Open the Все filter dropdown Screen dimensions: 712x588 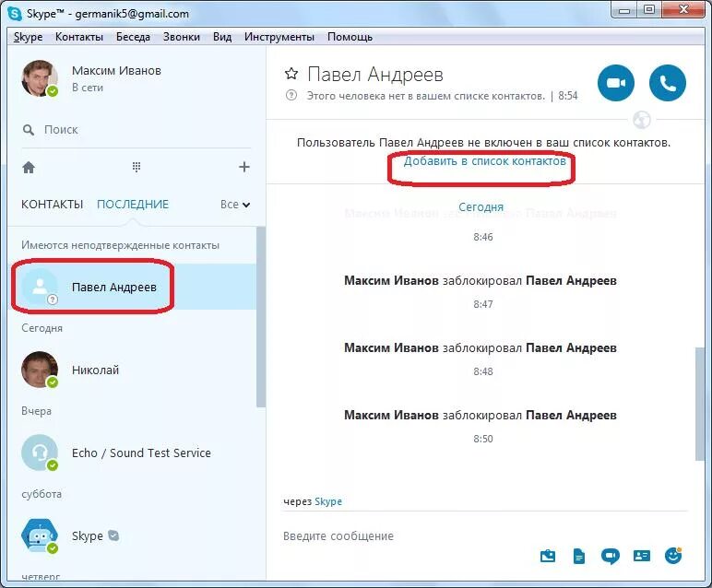[235, 205]
